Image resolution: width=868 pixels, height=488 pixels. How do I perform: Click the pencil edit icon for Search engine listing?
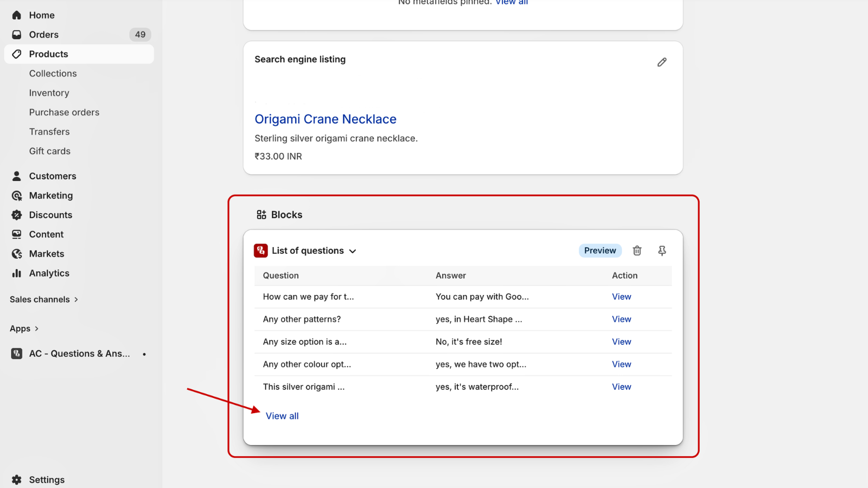coord(661,62)
